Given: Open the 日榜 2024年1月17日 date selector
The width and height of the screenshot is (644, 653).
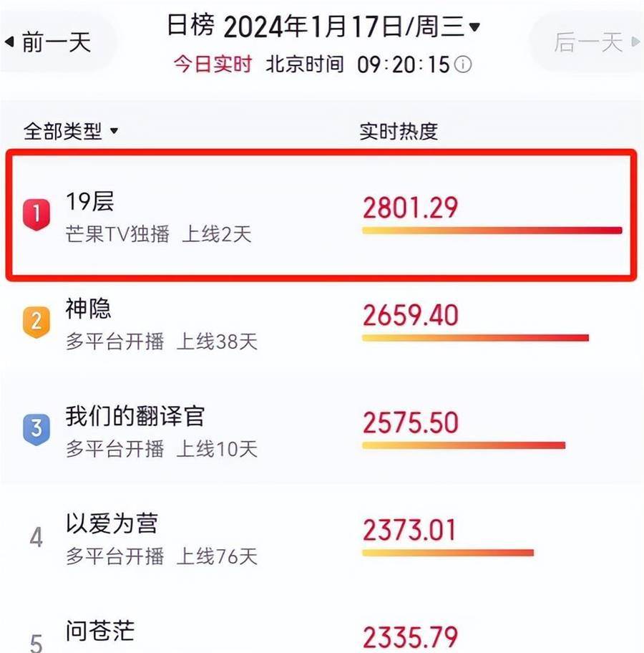Looking at the screenshot, I should [323, 26].
